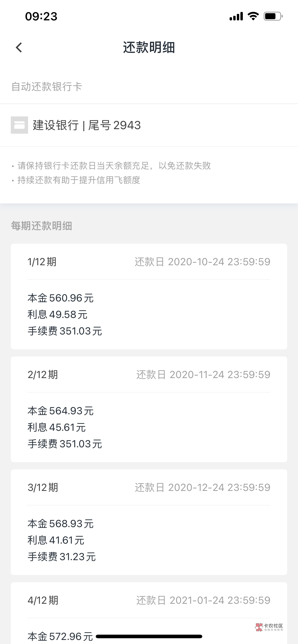Tap the back arrow icon
Viewport: 298px width, 644px height.
(19, 47)
